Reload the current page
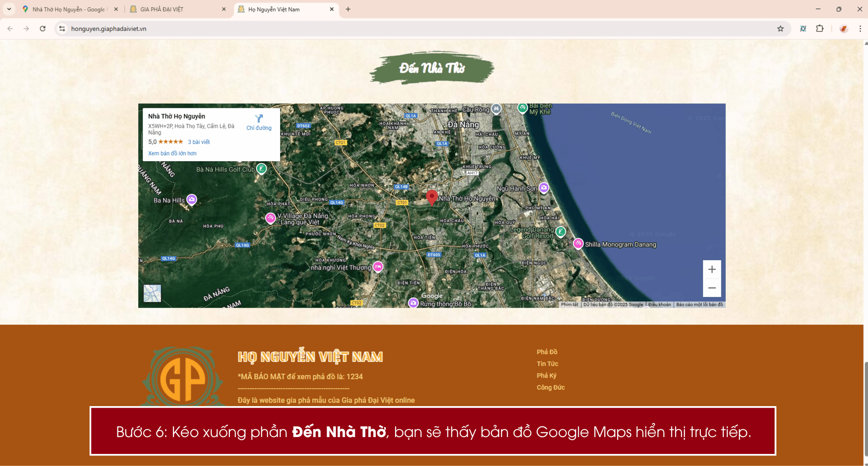This screenshot has width=868, height=466. [42, 29]
